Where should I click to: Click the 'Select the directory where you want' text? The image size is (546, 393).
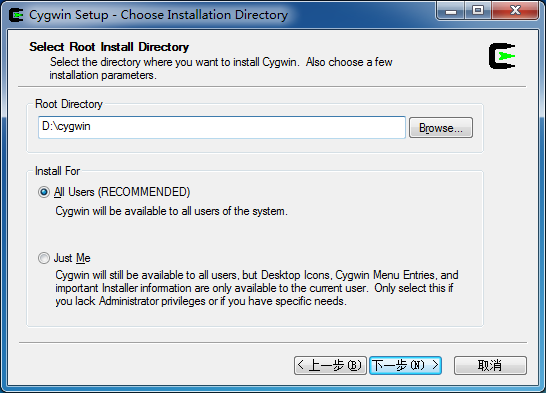(221, 69)
